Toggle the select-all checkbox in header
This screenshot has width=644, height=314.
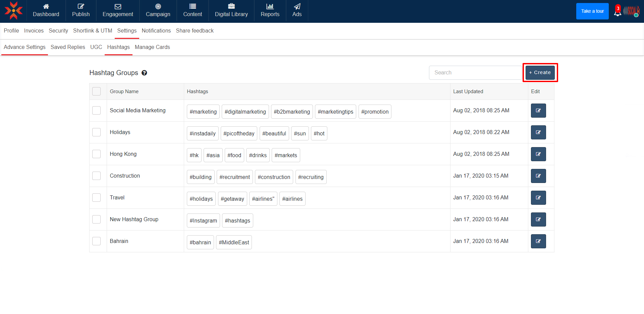[x=97, y=91]
